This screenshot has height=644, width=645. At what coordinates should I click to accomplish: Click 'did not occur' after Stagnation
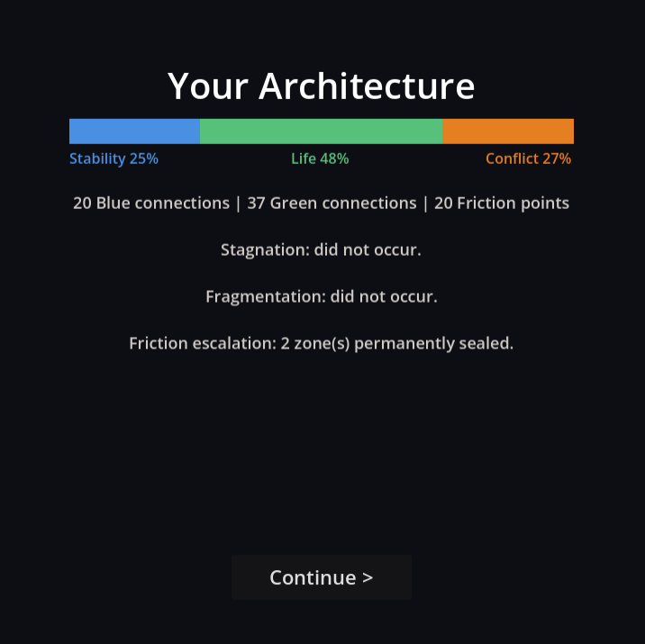pyautogui.click(x=367, y=250)
